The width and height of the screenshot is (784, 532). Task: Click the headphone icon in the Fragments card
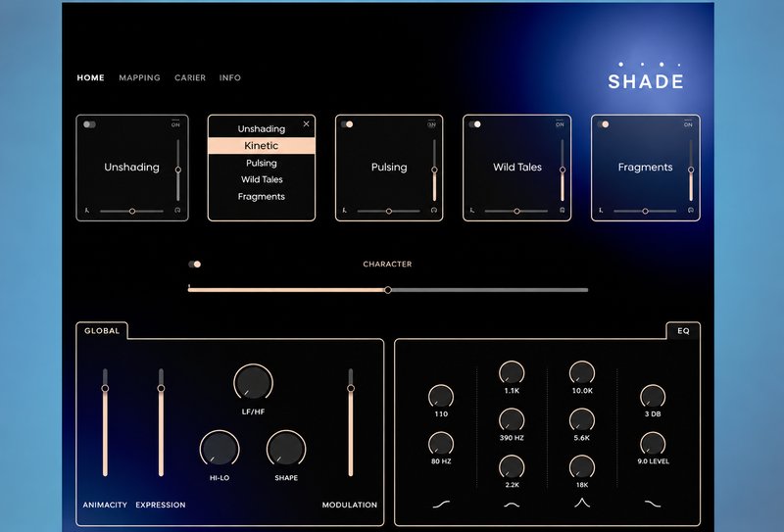pos(691,211)
